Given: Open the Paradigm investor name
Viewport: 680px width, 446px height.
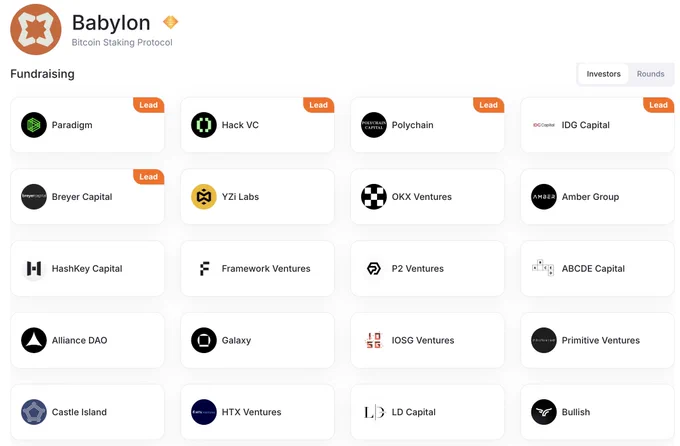Looking at the screenshot, I should (72, 125).
